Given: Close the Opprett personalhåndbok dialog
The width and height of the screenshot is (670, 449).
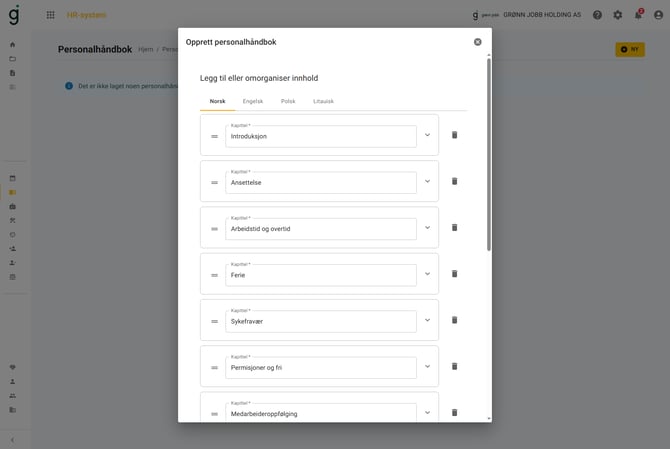Looking at the screenshot, I should pos(478,42).
